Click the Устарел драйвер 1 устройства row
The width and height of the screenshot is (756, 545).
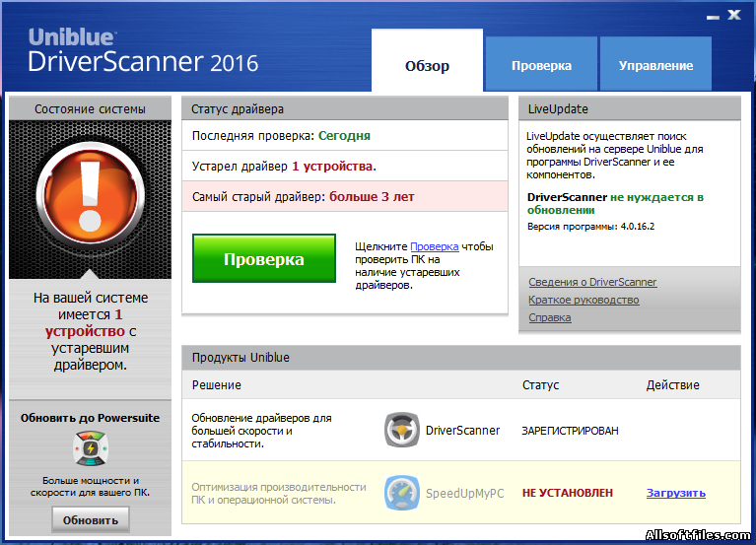(x=345, y=166)
